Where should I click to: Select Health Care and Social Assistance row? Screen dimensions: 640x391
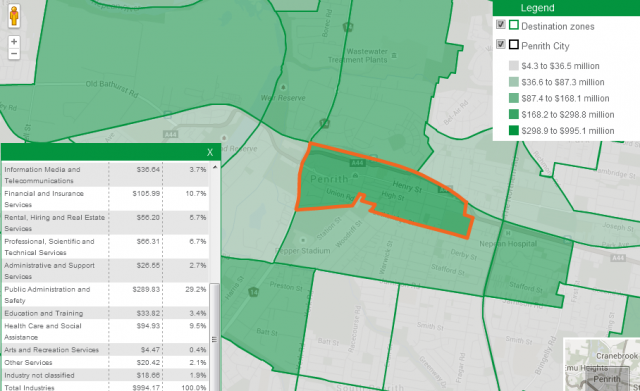tap(105, 331)
